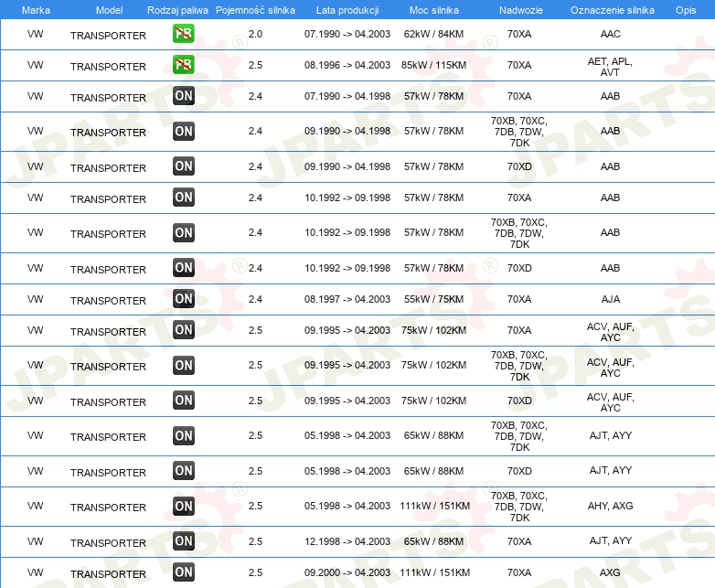Click the Model column header
Viewport: 715px width, 588px height.
[x=109, y=10]
